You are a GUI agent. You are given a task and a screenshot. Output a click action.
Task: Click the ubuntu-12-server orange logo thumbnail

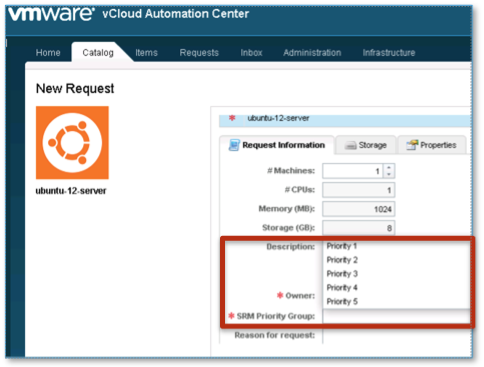pos(72,143)
